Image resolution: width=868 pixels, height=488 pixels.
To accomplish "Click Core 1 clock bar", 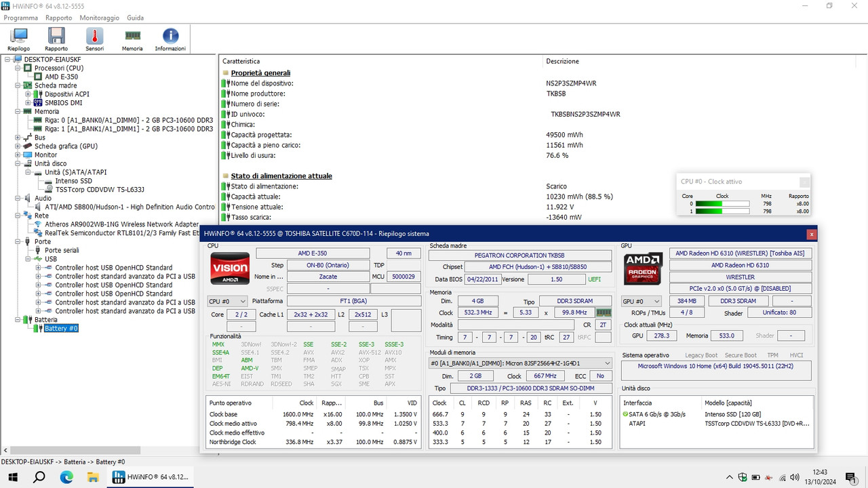I will 723,211.
